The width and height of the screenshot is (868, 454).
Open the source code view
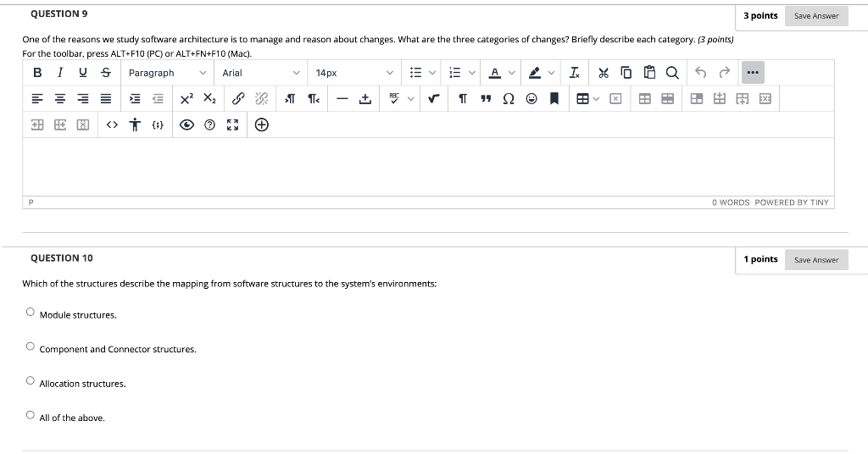(x=112, y=125)
